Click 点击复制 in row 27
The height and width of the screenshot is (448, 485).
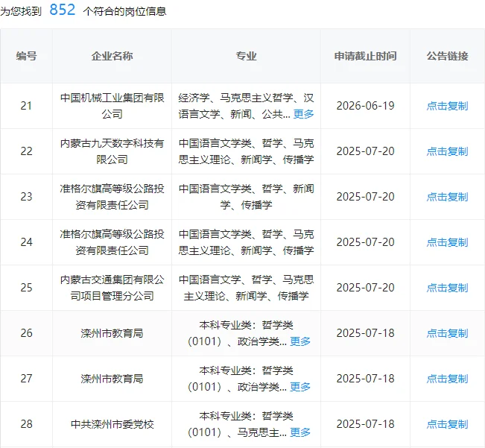(447, 379)
